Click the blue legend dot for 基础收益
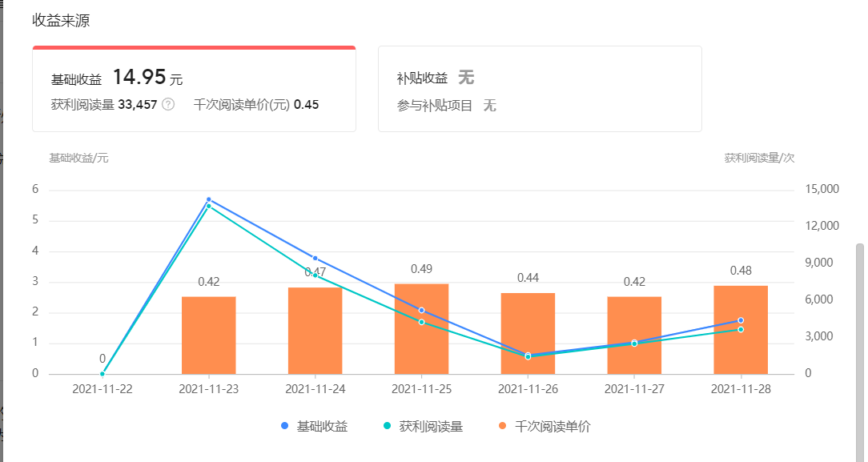This screenshot has width=868, height=462. coord(284,427)
